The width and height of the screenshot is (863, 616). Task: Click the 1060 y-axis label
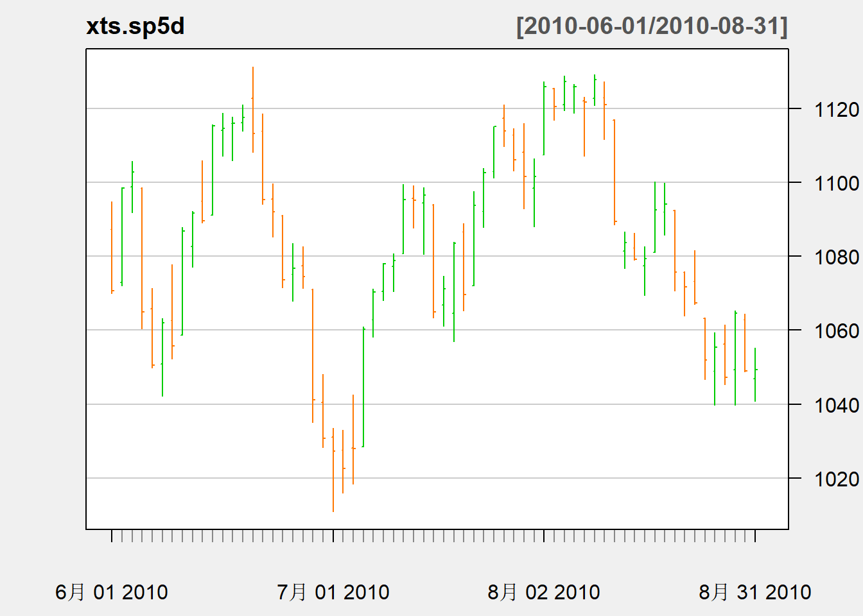[837, 331]
